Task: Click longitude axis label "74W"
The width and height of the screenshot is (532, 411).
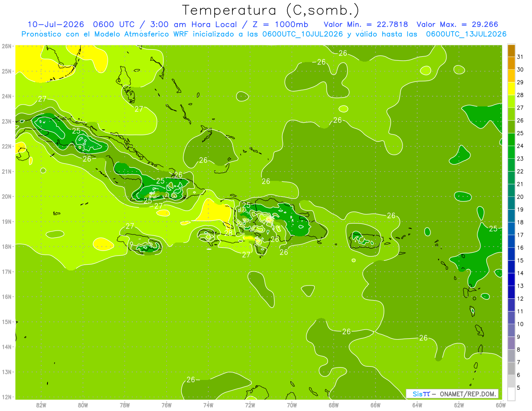Action: tap(208, 405)
